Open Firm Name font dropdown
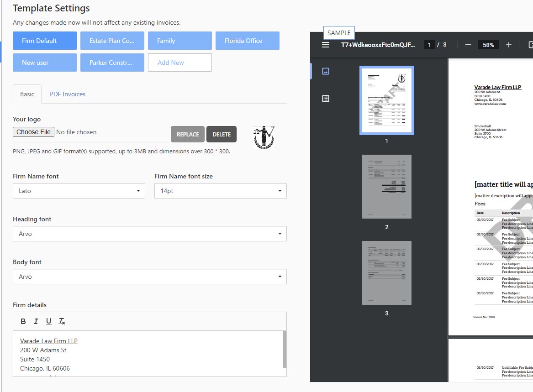This screenshot has height=392, width=533. pyautogui.click(x=79, y=191)
